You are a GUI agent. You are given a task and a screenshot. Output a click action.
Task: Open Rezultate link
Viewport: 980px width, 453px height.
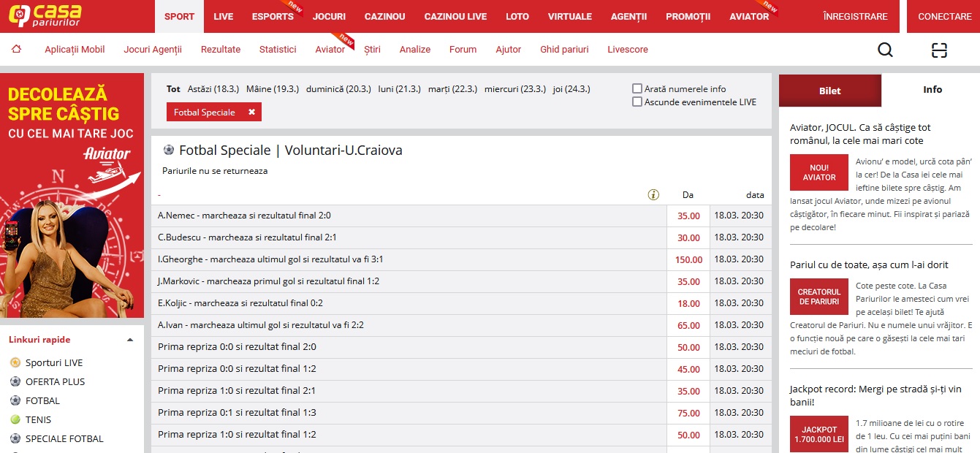click(x=221, y=50)
